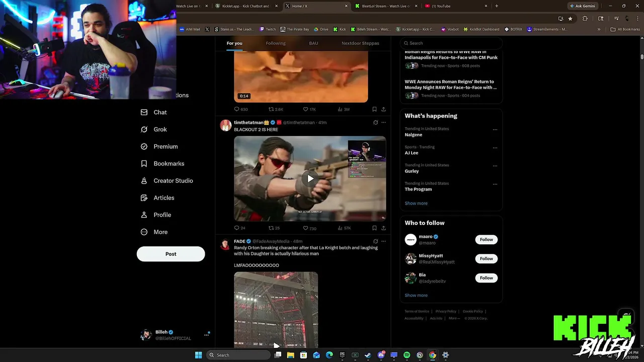Repost the top post with 2.6K reposts

pyautogui.click(x=276, y=109)
